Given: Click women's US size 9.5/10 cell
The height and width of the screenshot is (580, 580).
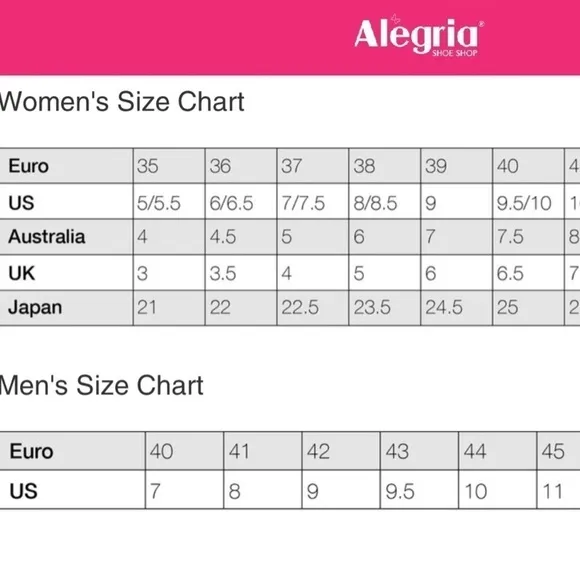Looking at the screenshot, I should coord(528,201).
